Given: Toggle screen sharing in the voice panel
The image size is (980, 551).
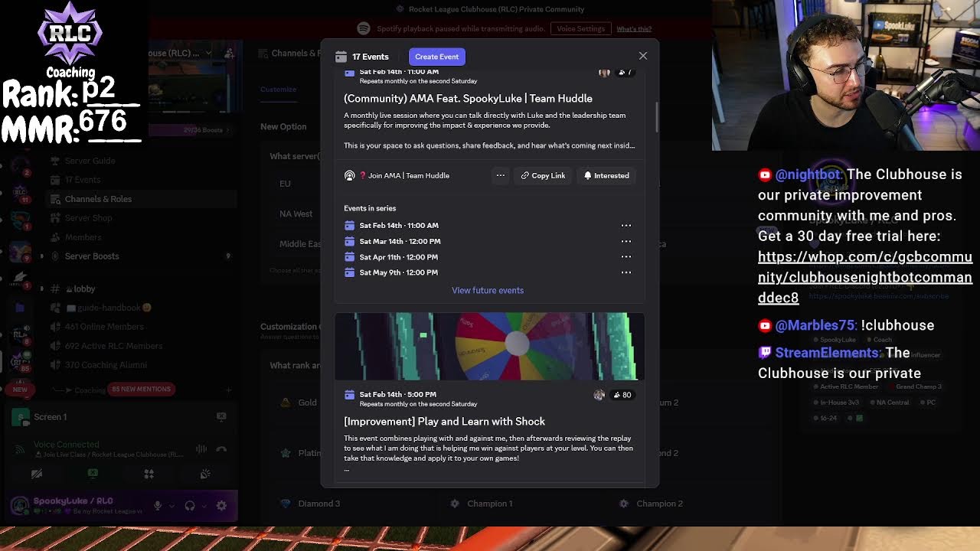Looking at the screenshot, I should [93, 474].
